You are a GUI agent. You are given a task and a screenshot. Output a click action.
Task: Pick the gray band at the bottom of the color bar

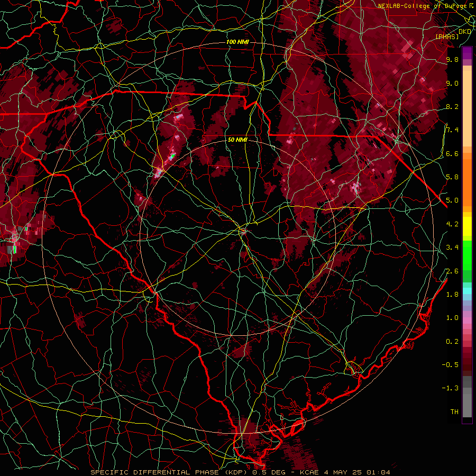pos(467,397)
